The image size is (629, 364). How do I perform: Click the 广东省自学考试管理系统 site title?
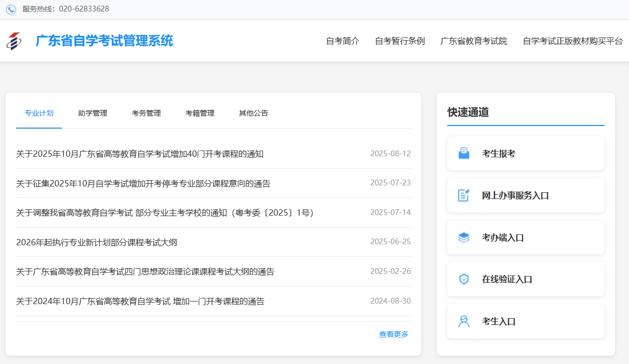point(104,41)
